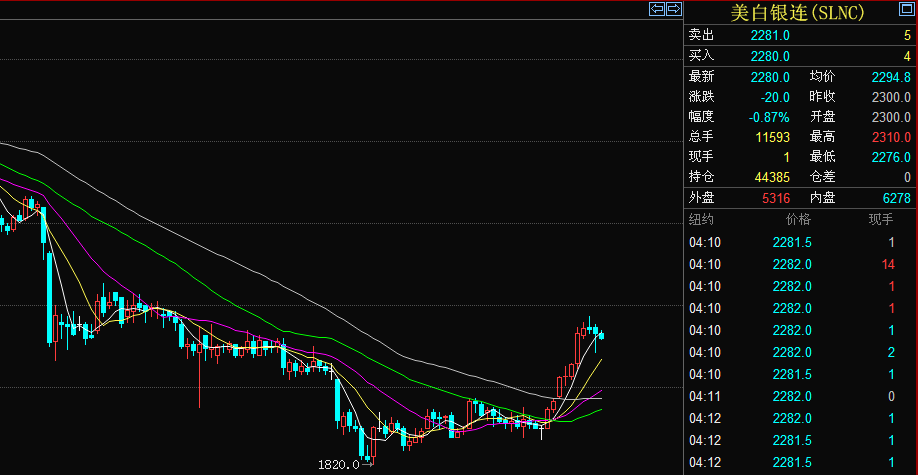Image resolution: width=918 pixels, height=475 pixels.
Task: Click the 外盘 value 5316
Action: click(x=772, y=198)
